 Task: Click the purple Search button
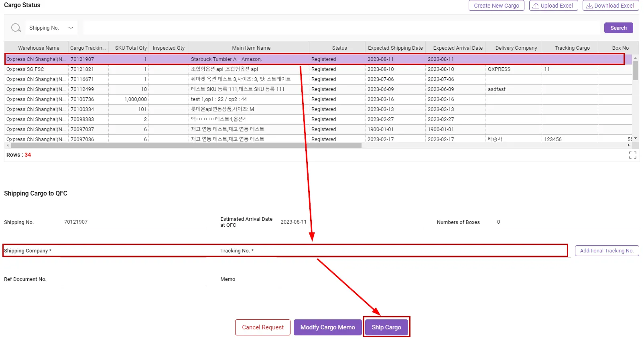618,28
